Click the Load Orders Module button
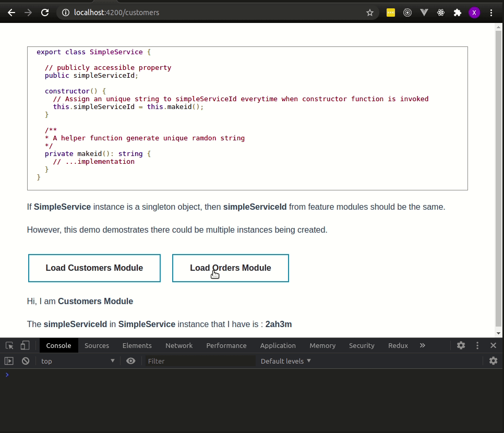504x433 pixels. click(230, 268)
